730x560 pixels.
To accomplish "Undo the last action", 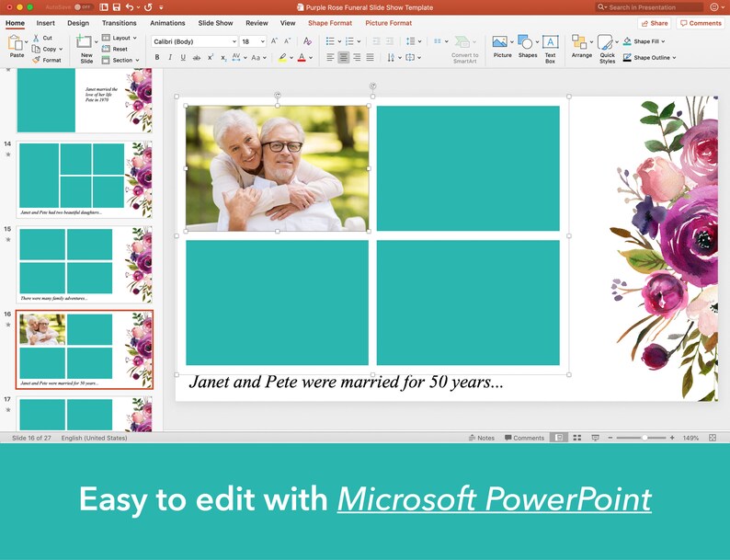I will (x=130, y=7).
